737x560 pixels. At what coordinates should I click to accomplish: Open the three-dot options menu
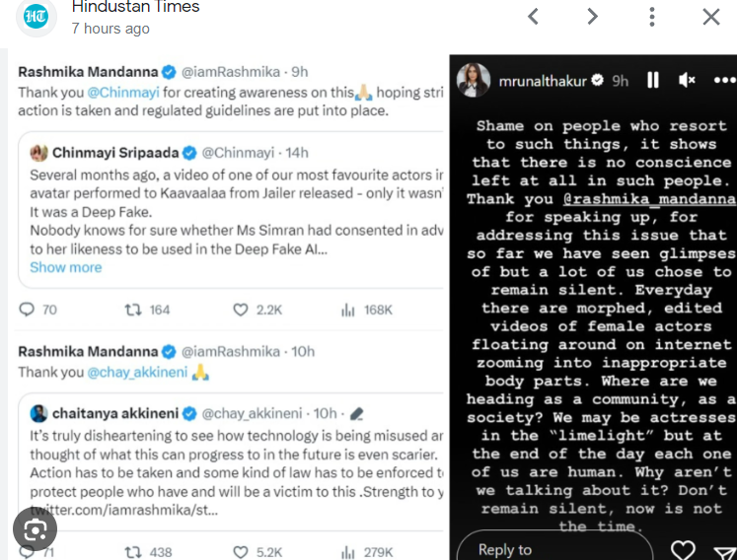(652, 17)
